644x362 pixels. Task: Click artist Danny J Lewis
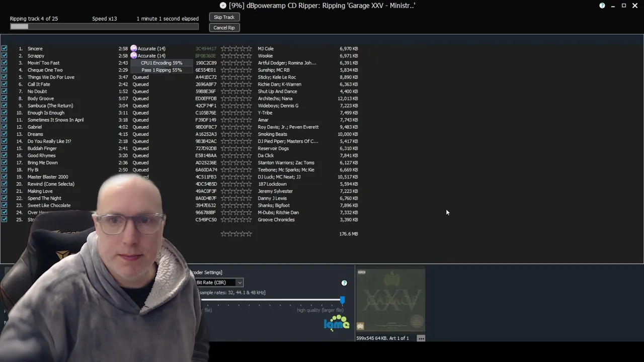click(272, 198)
